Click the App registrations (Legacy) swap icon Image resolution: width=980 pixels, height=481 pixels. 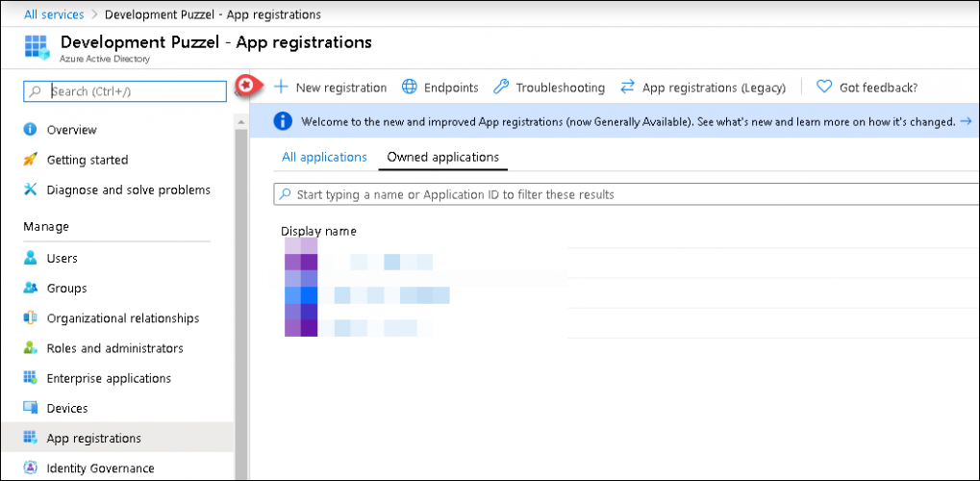(627, 87)
